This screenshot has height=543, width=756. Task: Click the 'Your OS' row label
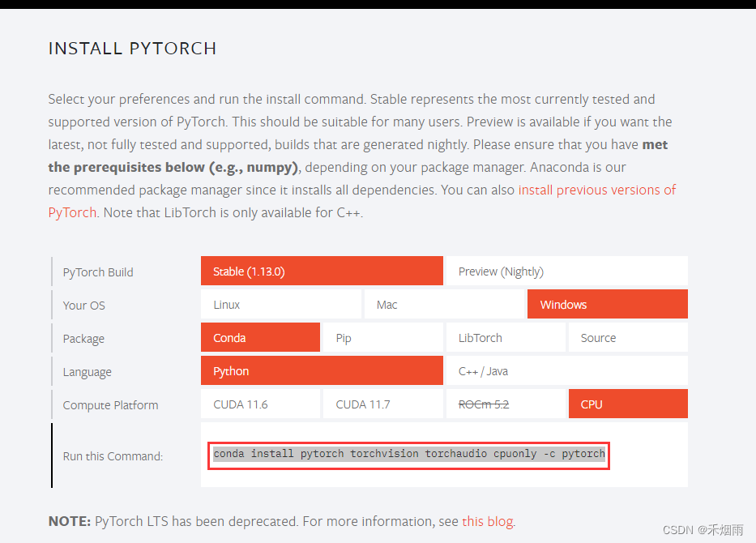click(84, 306)
